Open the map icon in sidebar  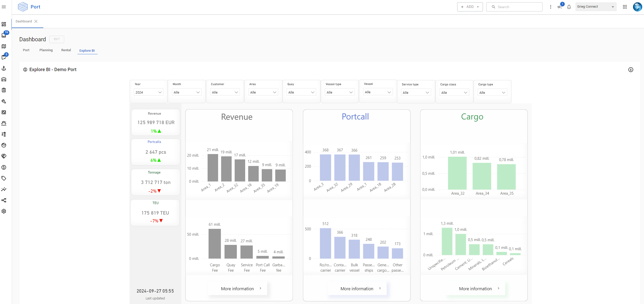pyautogui.click(x=4, y=46)
